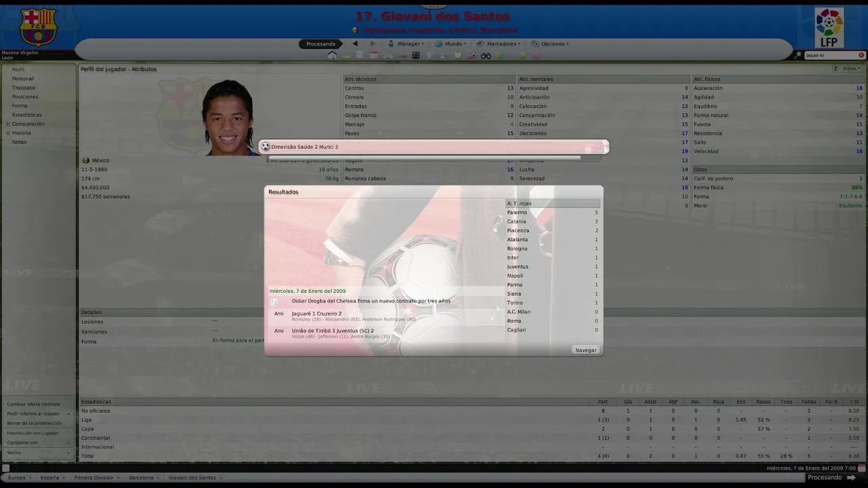Click the Continental statistics row

coord(471,438)
